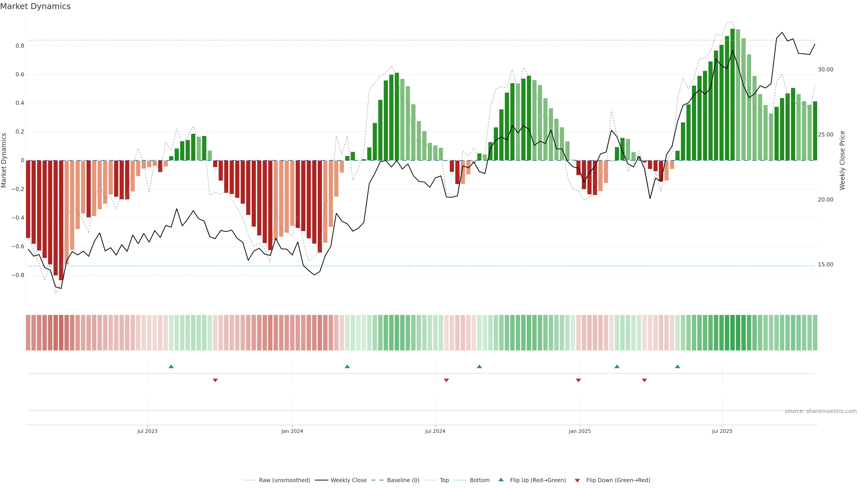Hide the Top threshold legend series
Image resolution: width=868 pixels, height=488 pixels.
(x=444, y=480)
